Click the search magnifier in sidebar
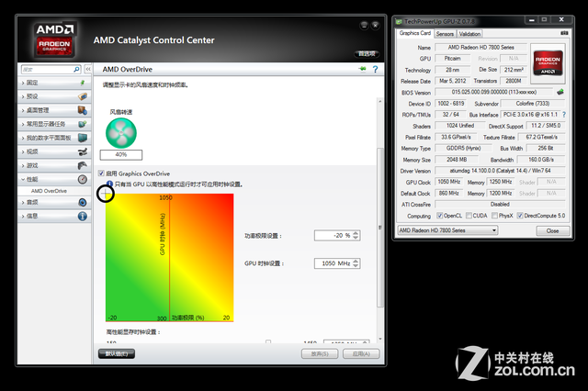Screen dimensions: 588x391 (x=76, y=69)
